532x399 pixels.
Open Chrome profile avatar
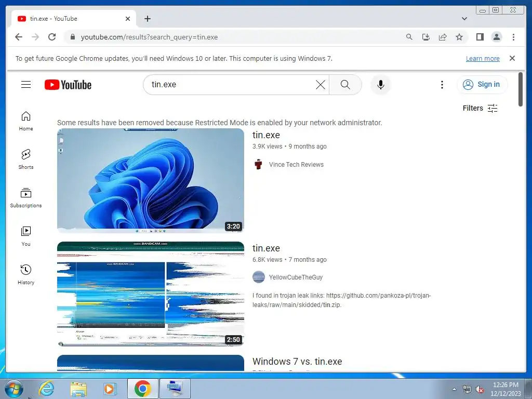[x=497, y=37]
